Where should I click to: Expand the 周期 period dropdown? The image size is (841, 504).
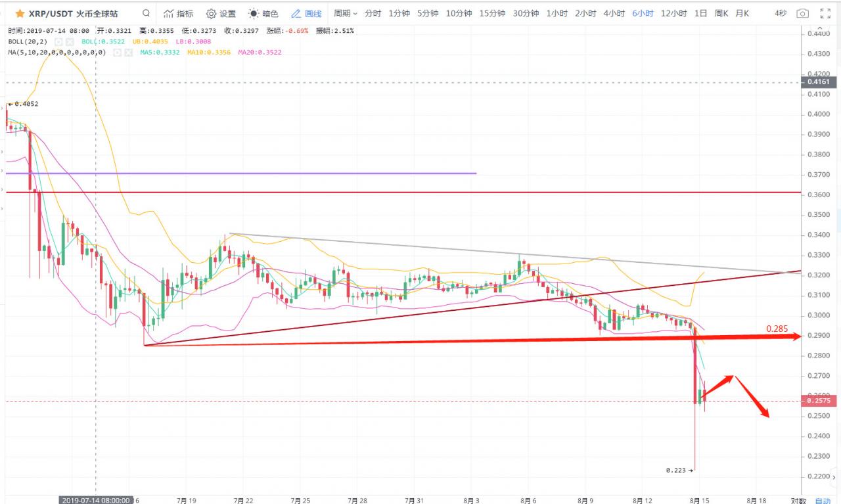[x=346, y=13]
